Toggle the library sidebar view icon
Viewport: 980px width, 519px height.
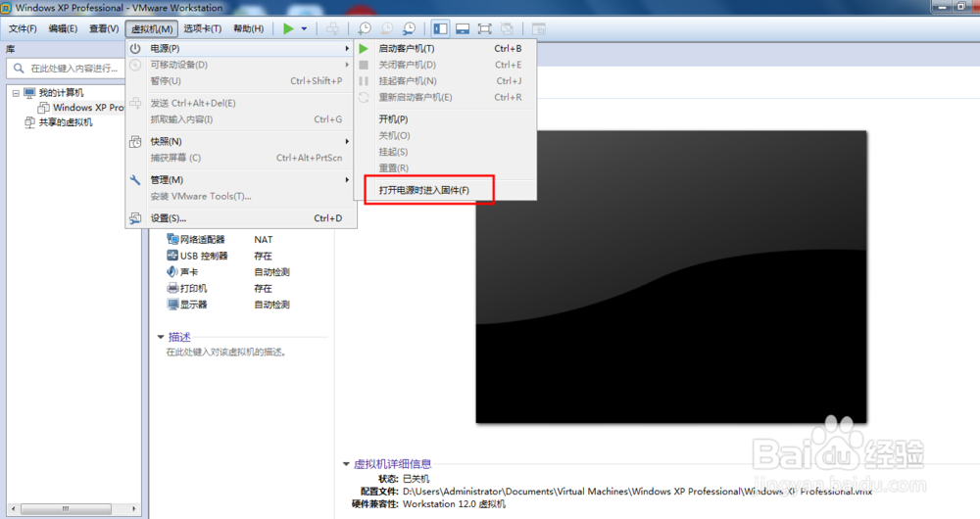click(441, 28)
